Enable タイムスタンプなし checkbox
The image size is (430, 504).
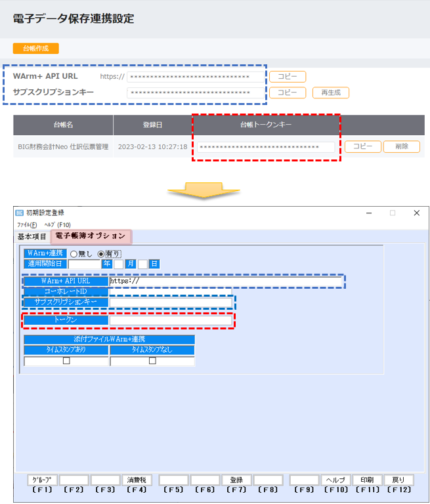152,361
